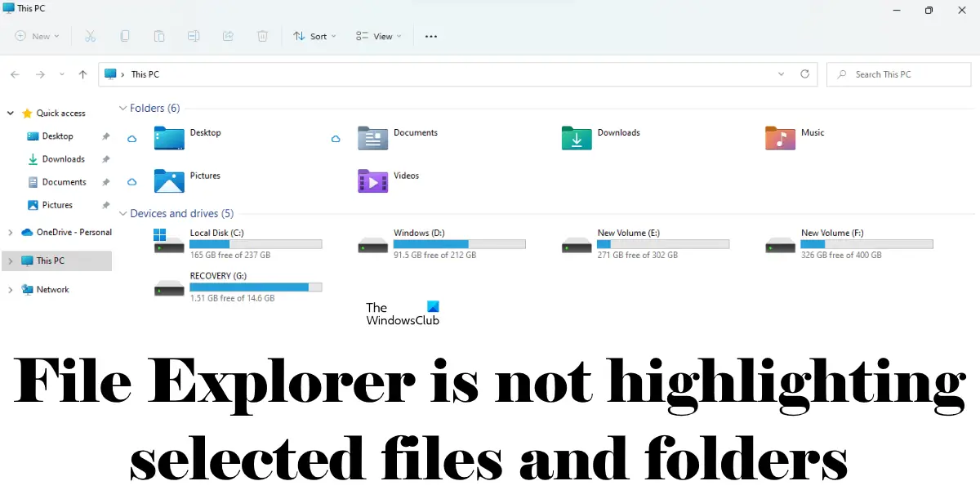Screen dimensions: 980x490
Task: Open the View dropdown menu
Action: (378, 36)
